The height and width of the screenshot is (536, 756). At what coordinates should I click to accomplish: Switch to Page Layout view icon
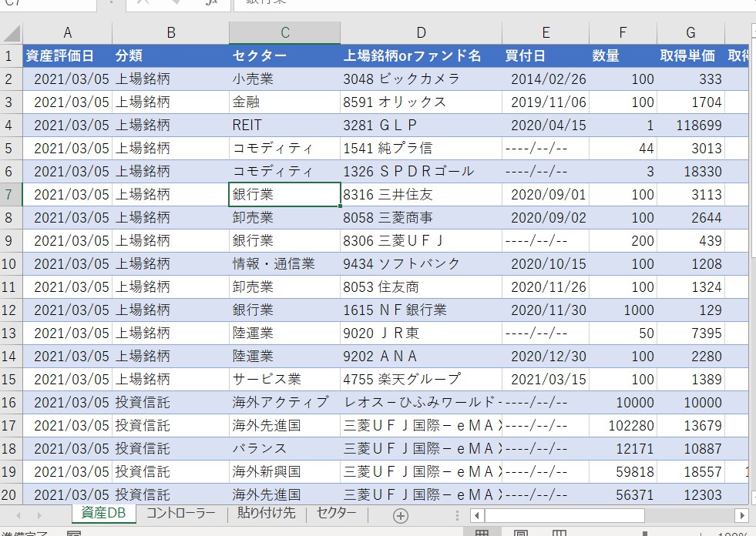pos(521,534)
